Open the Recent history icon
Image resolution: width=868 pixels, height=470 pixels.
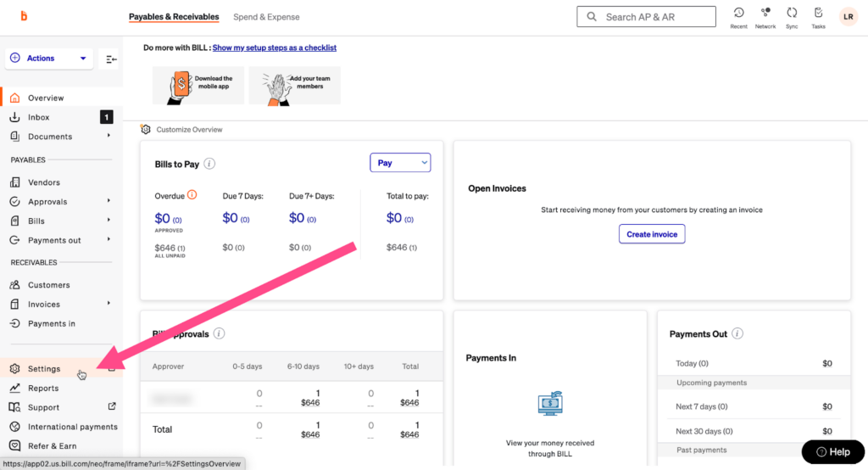coord(738,13)
